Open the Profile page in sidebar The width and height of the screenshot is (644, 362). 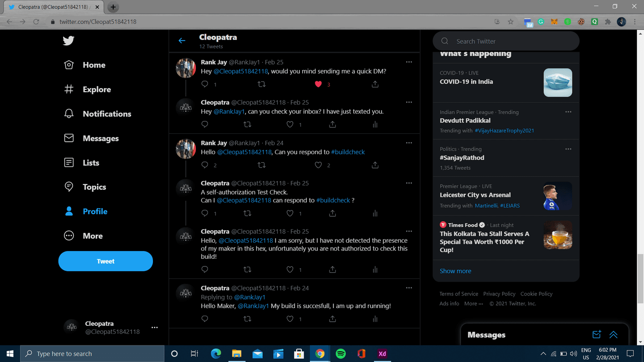(x=86, y=211)
